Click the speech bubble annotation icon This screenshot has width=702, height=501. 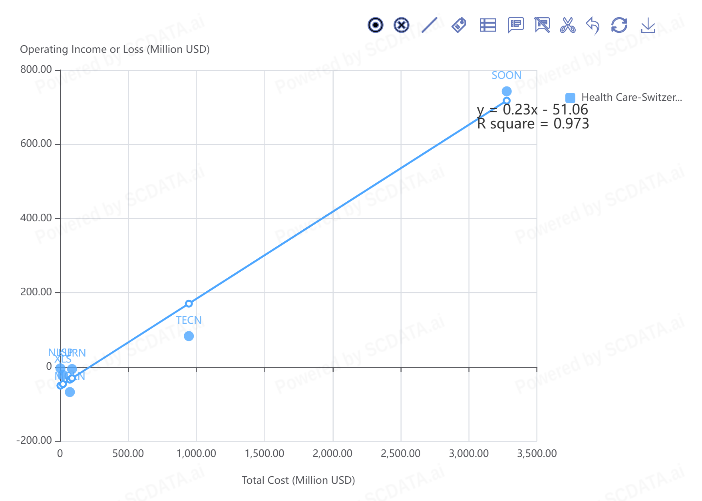[x=516, y=25]
